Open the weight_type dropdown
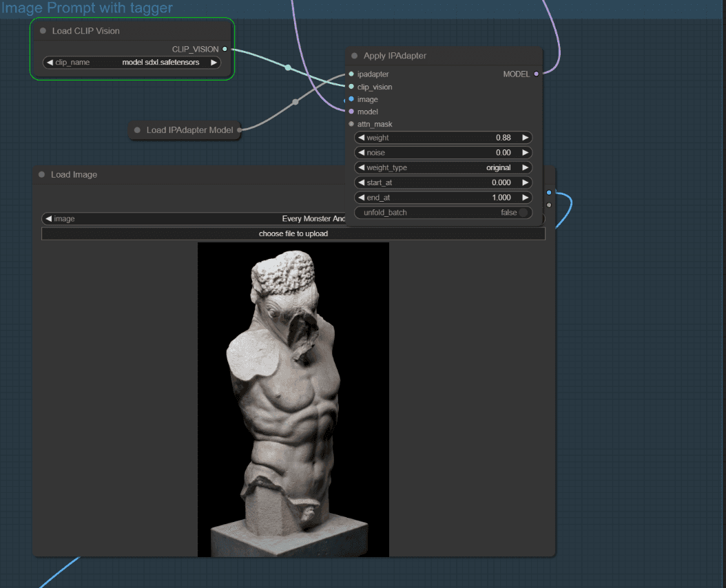 pyautogui.click(x=443, y=167)
